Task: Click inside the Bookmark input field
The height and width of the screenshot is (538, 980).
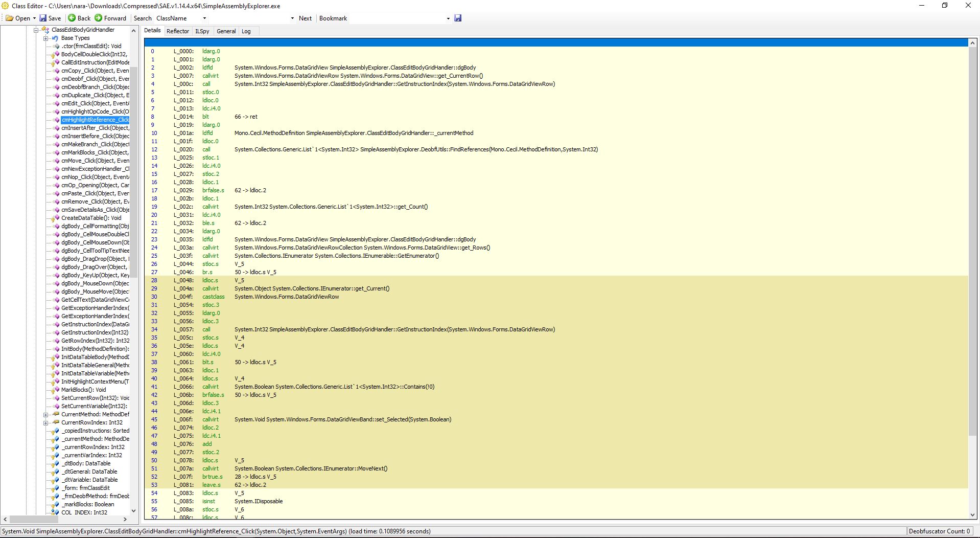Action: tap(398, 18)
